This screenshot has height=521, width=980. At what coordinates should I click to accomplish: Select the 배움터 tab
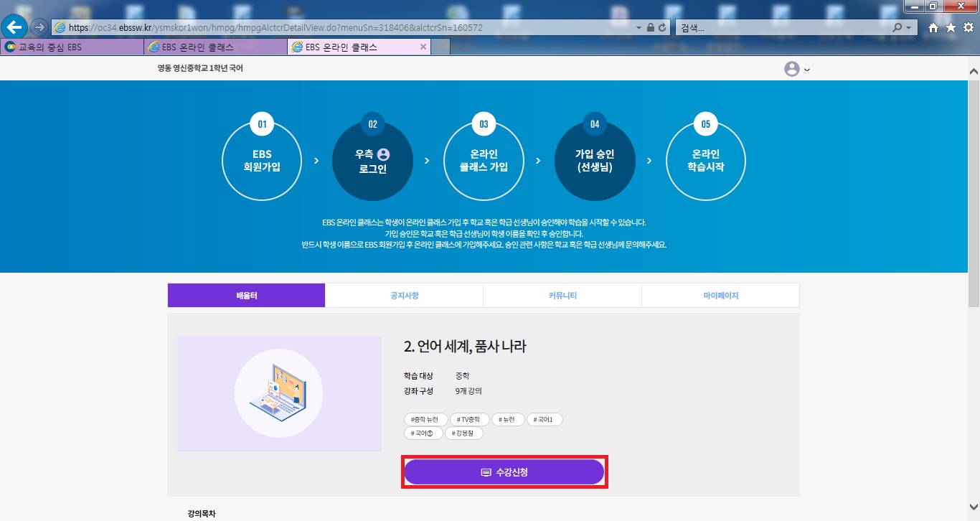pyautogui.click(x=246, y=295)
